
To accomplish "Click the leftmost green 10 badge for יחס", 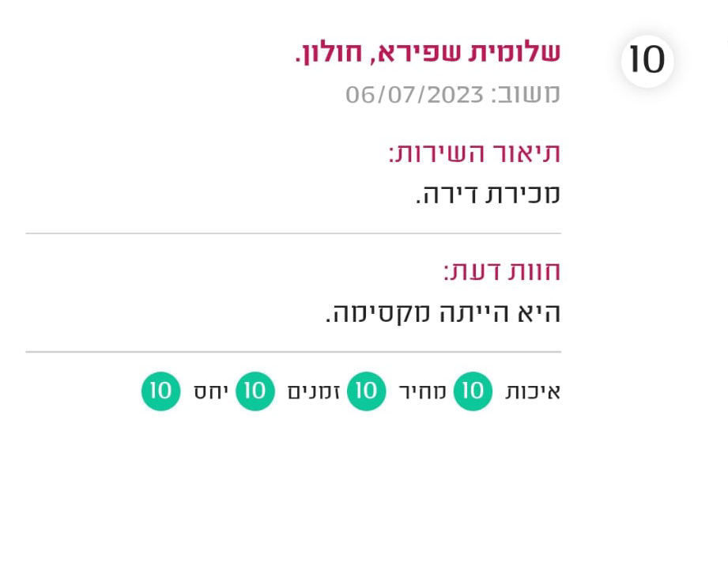I will [161, 391].
